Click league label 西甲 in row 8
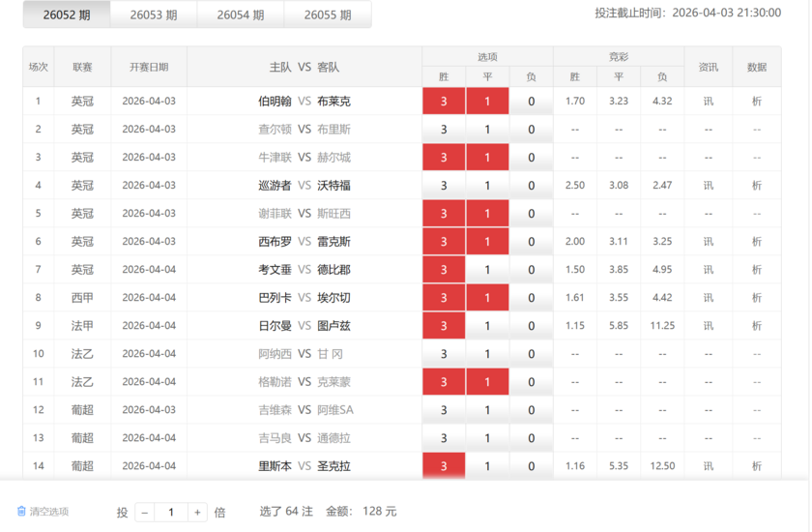Viewport: 812px width, 532px height. tap(82, 297)
